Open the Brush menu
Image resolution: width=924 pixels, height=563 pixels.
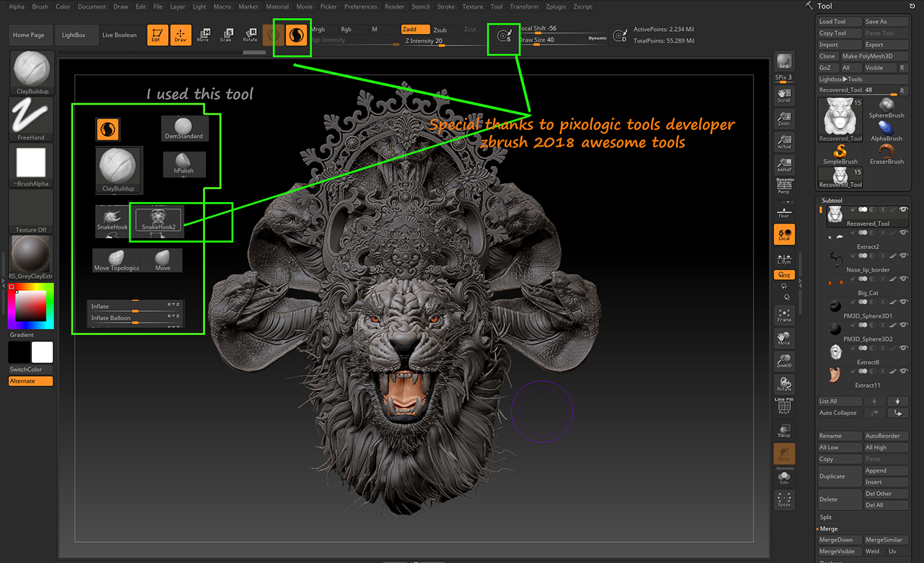pos(40,6)
